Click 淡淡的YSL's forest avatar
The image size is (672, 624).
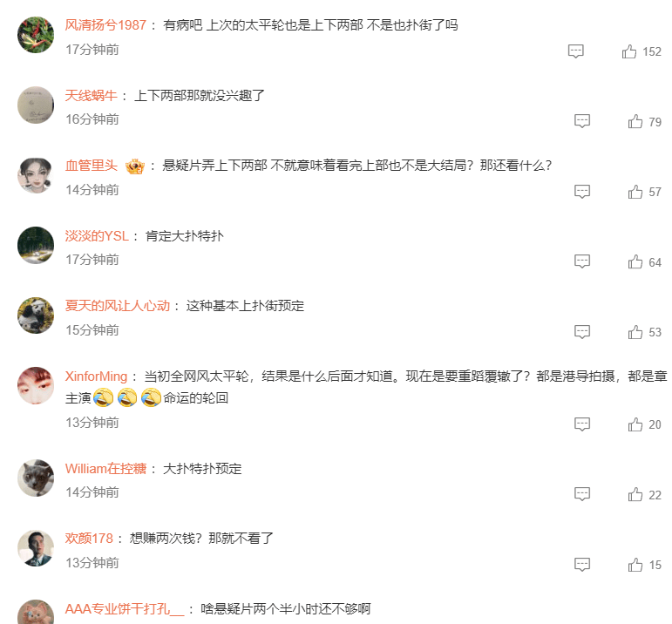click(x=36, y=245)
